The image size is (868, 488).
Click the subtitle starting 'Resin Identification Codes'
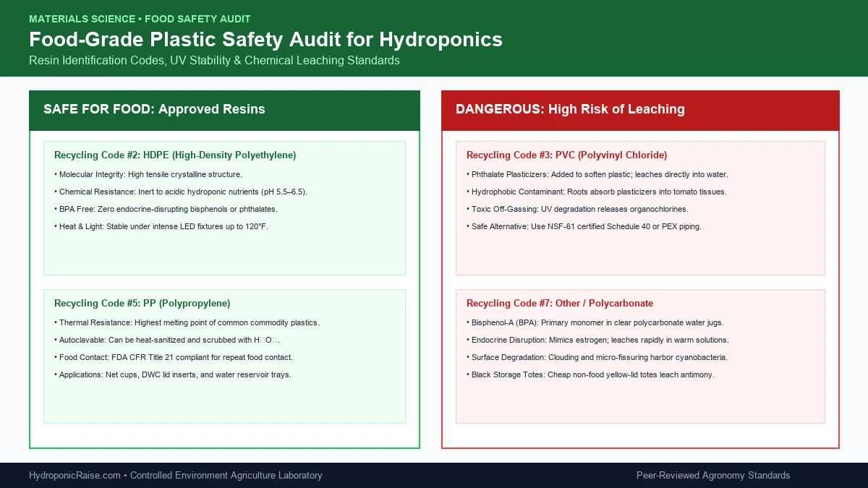click(x=214, y=60)
